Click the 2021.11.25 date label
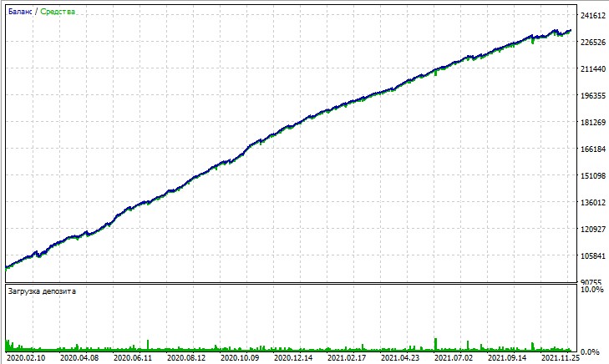The image size is (609, 364). point(561,358)
